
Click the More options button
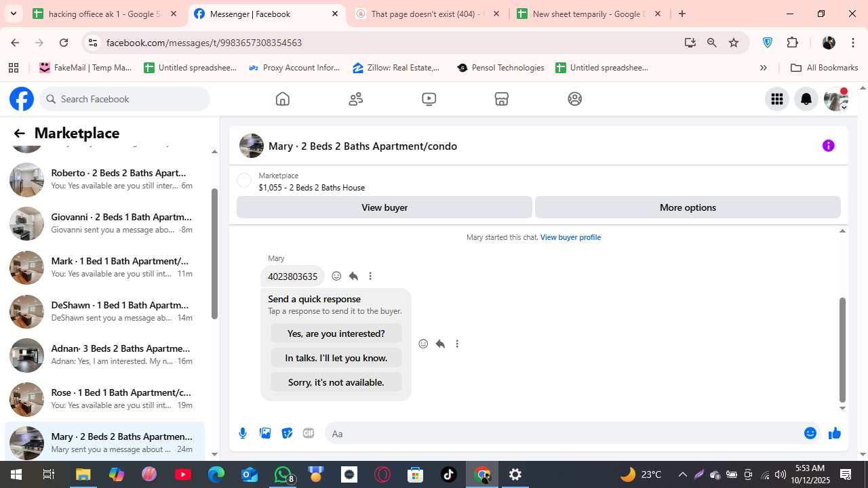point(688,207)
